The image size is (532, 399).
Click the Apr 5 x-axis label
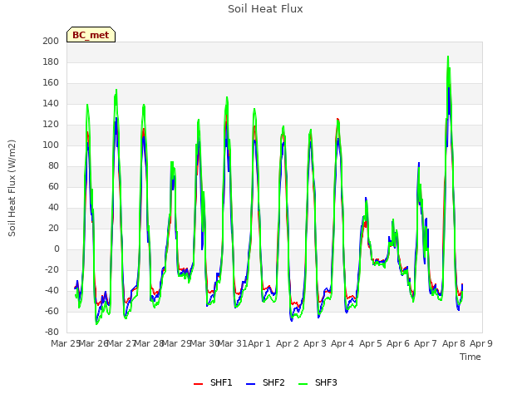(x=371, y=343)
